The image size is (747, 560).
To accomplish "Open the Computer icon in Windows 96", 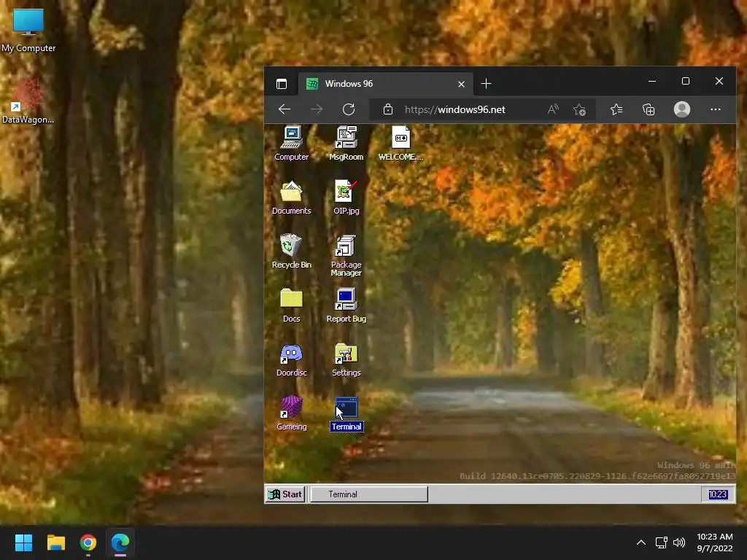I will pos(291,143).
